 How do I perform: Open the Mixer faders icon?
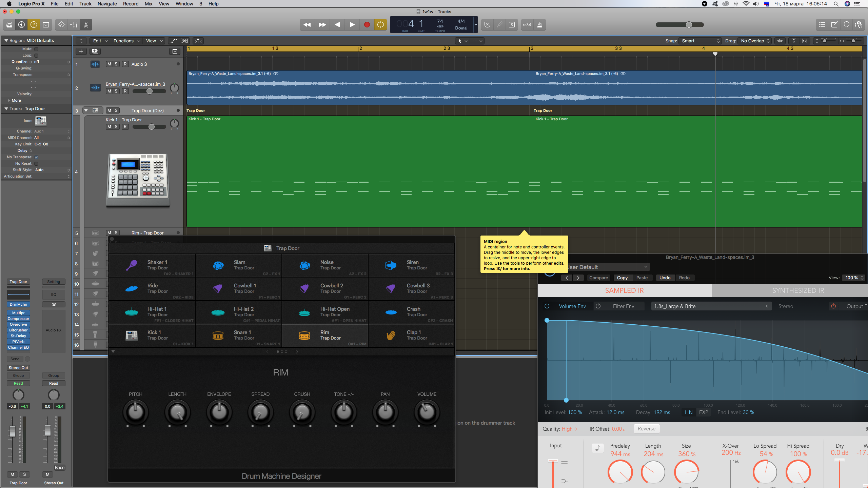74,25
